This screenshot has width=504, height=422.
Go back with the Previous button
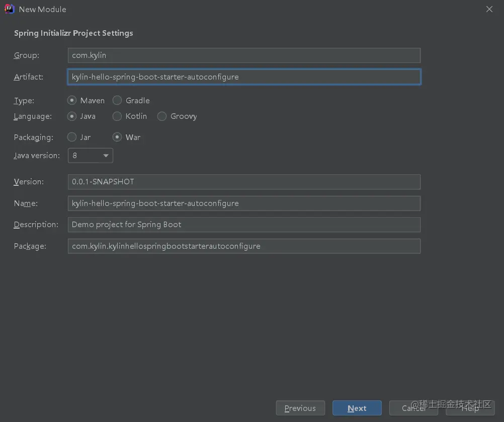(300, 408)
